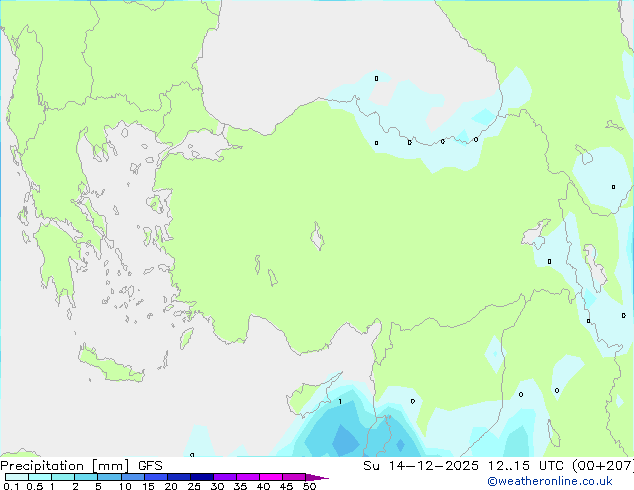The height and width of the screenshot is (490, 634).
Task: Select the 'GFS' model label
Action: [x=150, y=466]
